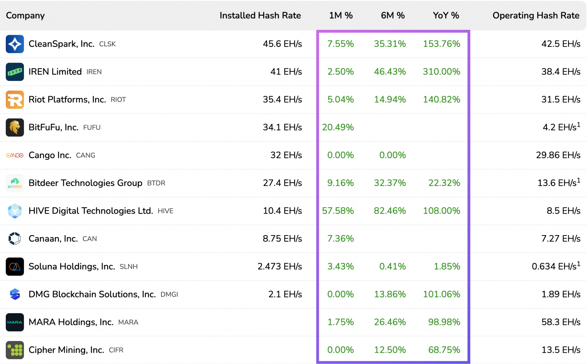Screen dimensions: 588x364
Task: Click the RIOT ticker symbol
Action: pyautogui.click(x=118, y=100)
